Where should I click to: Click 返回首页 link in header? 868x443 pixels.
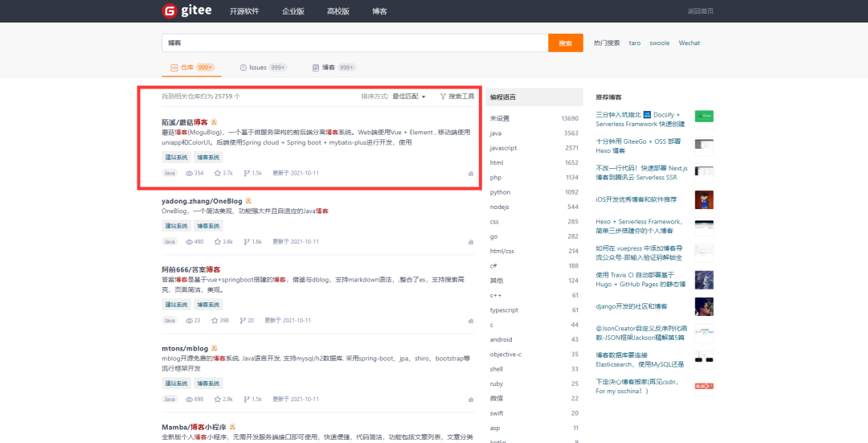(700, 11)
